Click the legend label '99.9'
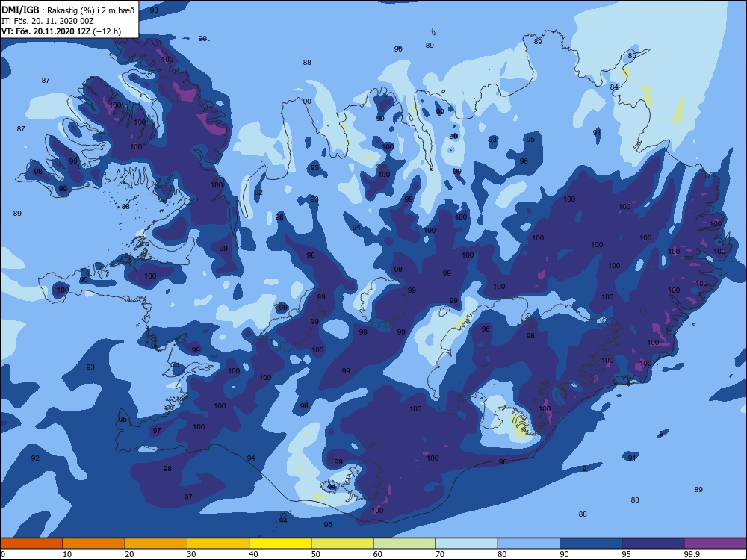The height and width of the screenshot is (560, 747). coord(692,554)
